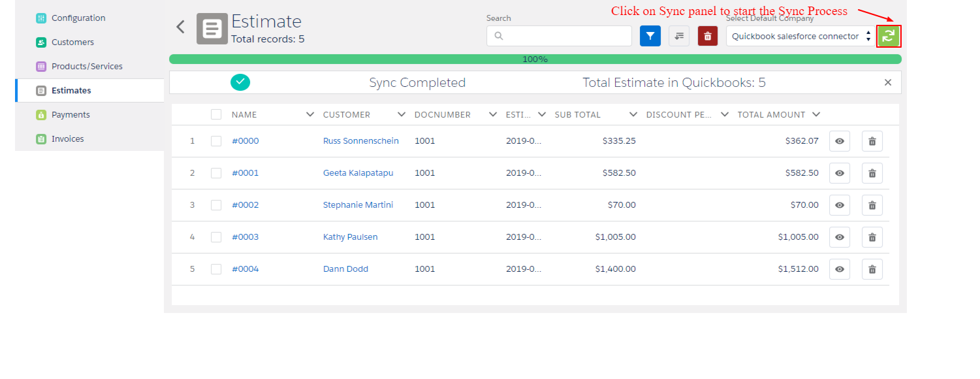Toggle the select-all header checkbox

(x=216, y=114)
